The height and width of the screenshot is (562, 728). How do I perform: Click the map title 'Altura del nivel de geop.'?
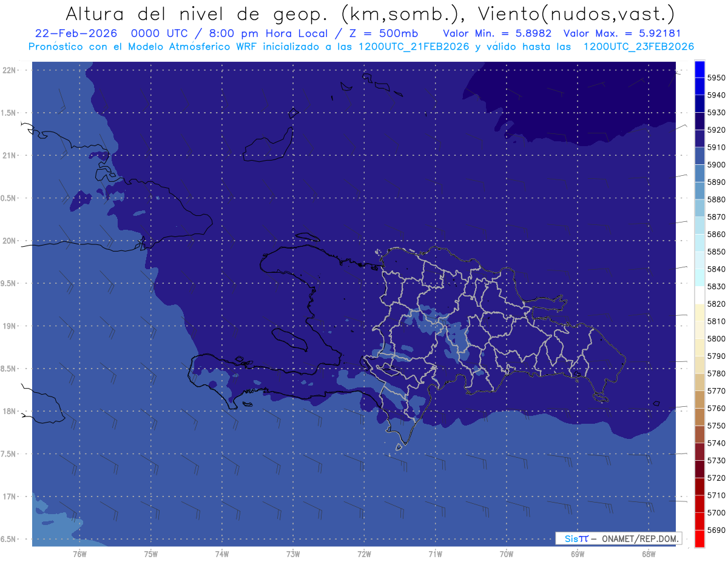pyautogui.click(x=197, y=13)
